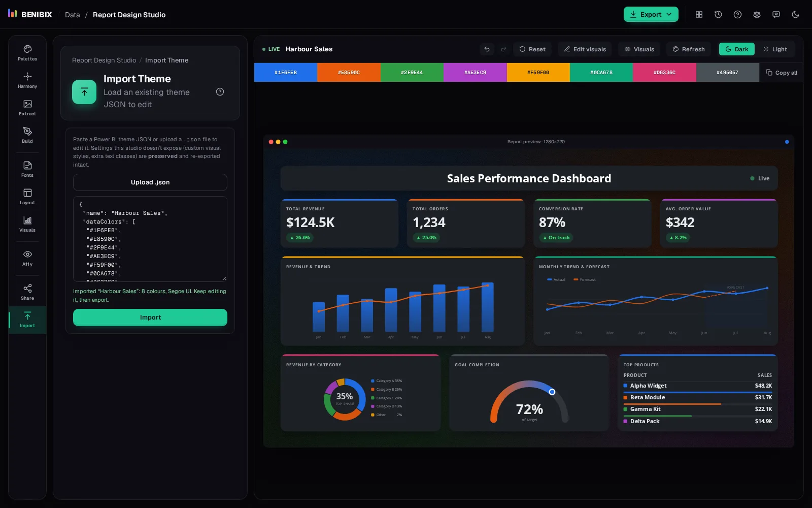This screenshot has width=812, height=508.
Task: Open the Harmony sidebar tool
Action: [x=27, y=80]
